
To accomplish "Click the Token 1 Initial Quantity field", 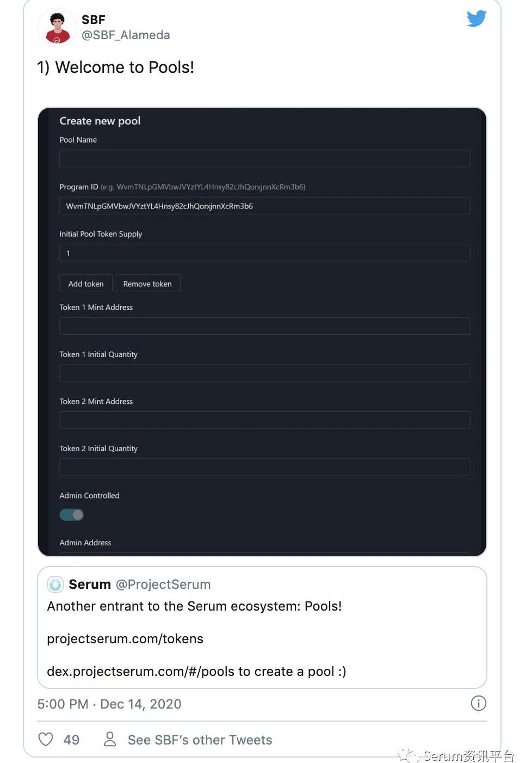I will 264,373.
